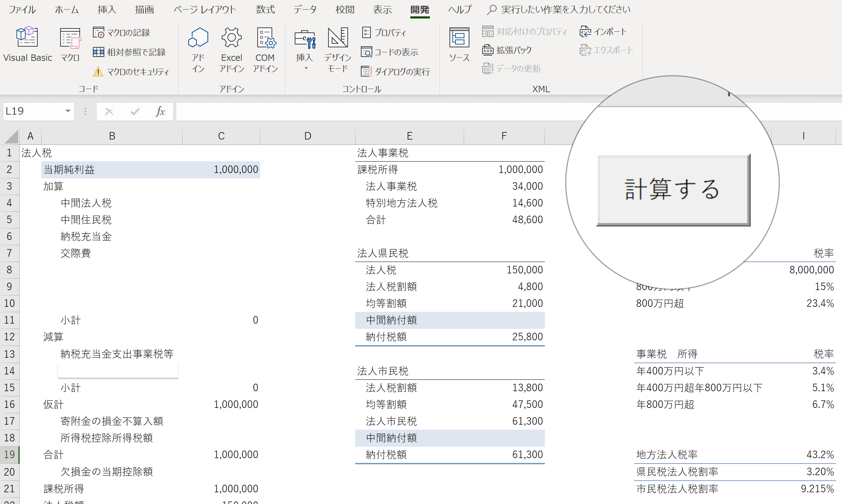
Task: Open マクロのセキュリティ settings
Action: click(x=131, y=72)
